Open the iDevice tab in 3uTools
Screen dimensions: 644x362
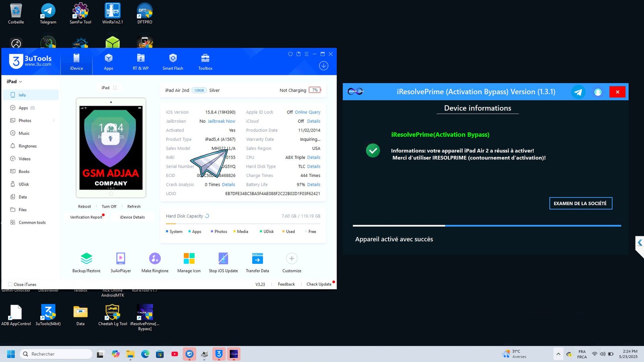click(76, 62)
